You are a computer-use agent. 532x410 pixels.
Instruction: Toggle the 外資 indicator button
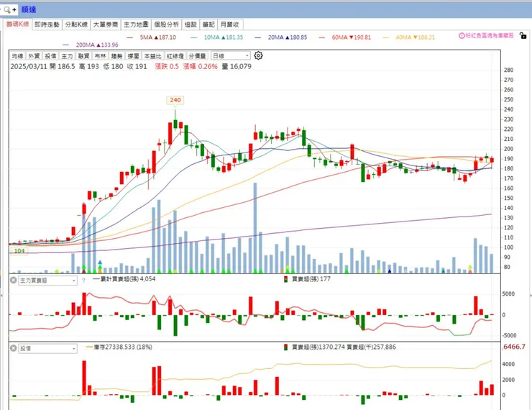[34, 56]
